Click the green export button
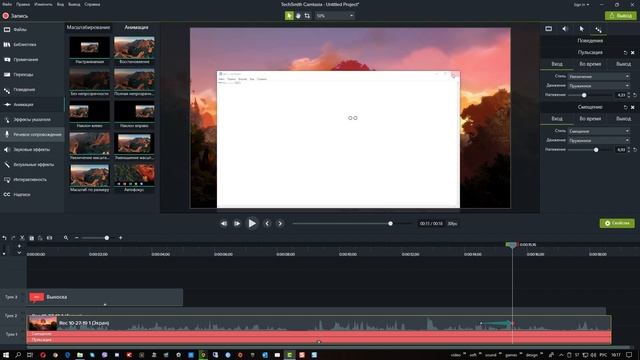Viewport: 640px width, 360px height. tap(620, 16)
